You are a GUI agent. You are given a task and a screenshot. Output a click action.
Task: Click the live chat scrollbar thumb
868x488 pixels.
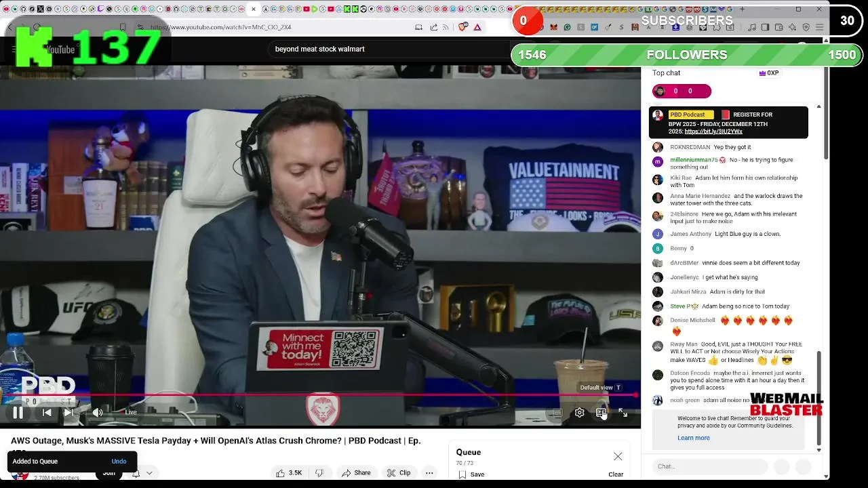[x=818, y=397]
